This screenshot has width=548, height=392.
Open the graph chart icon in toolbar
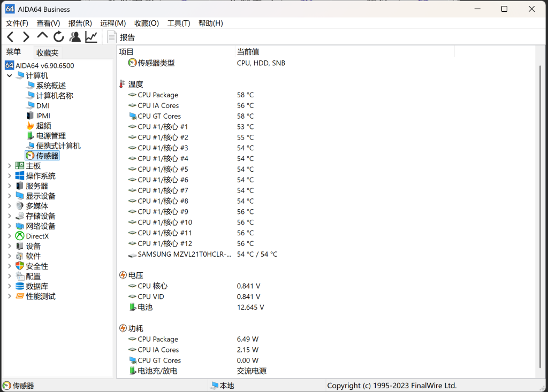tap(92, 37)
